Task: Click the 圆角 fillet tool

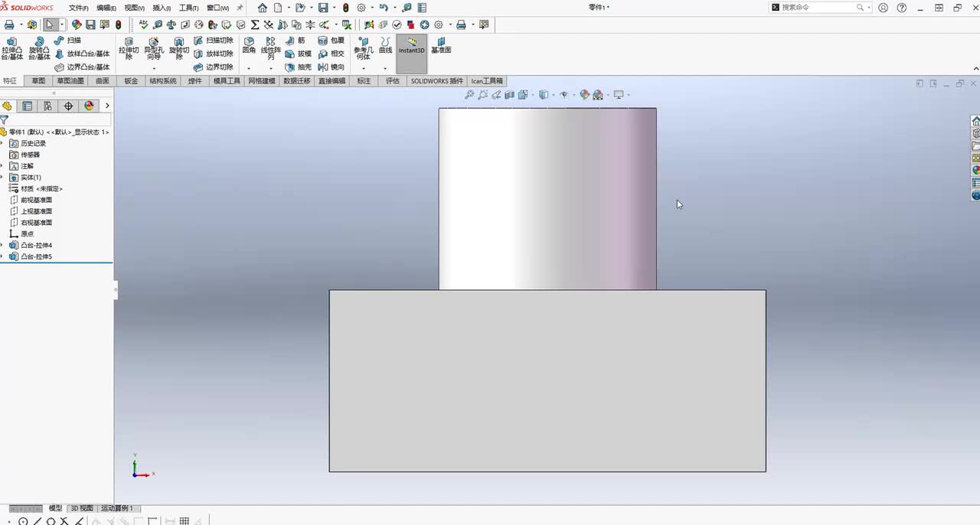Action: pyautogui.click(x=249, y=45)
